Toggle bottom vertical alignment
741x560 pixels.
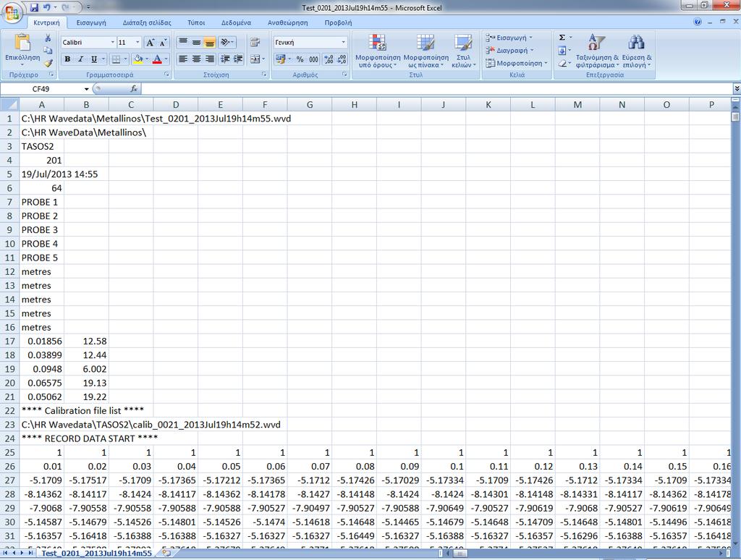click(x=209, y=42)
